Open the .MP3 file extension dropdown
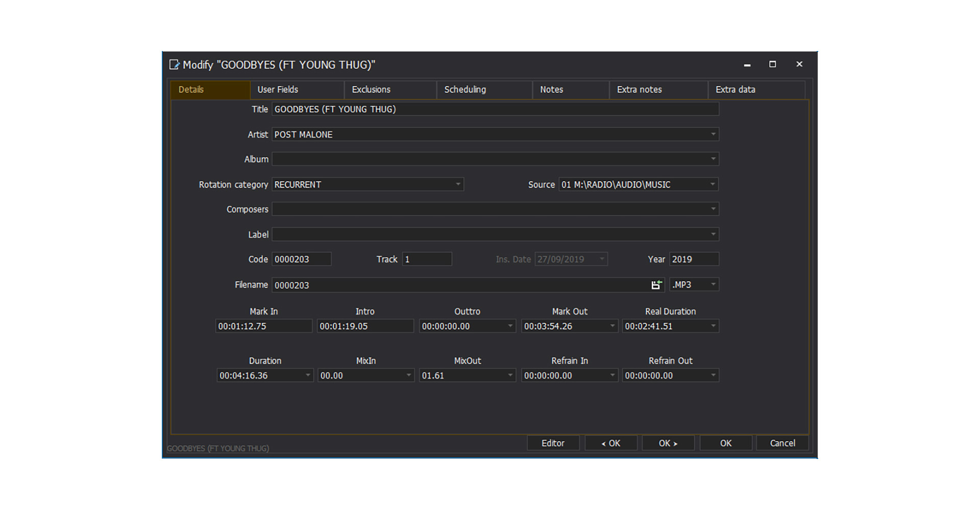The height and width of the screenshot is (510, 980). [713, 285]
